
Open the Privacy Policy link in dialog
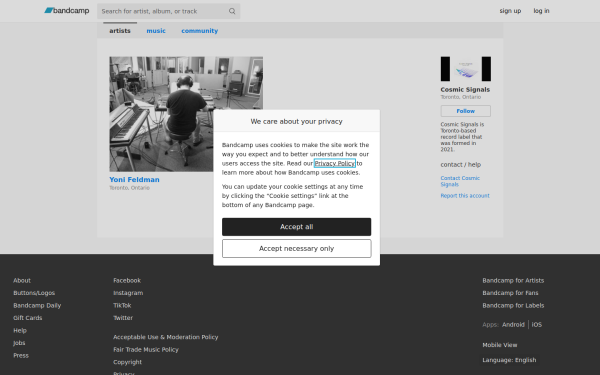[x=334, y=163]
